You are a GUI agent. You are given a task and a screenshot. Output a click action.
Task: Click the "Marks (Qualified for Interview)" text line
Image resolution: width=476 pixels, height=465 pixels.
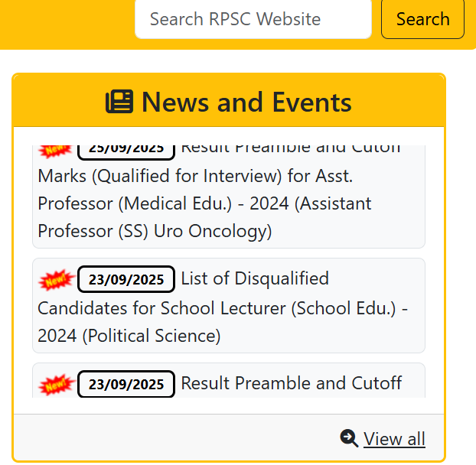(x=161, y=177)
